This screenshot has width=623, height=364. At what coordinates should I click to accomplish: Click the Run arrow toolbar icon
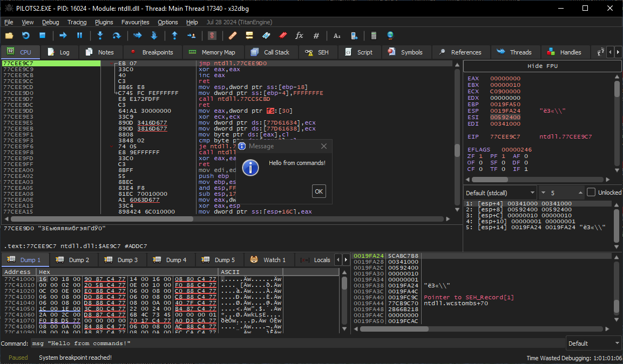coord(63,36)
